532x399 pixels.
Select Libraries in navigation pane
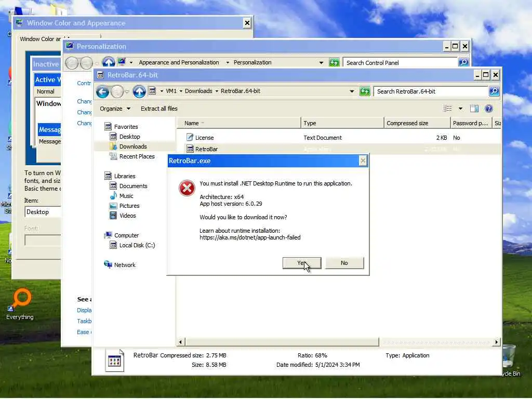tap(125, 176)
